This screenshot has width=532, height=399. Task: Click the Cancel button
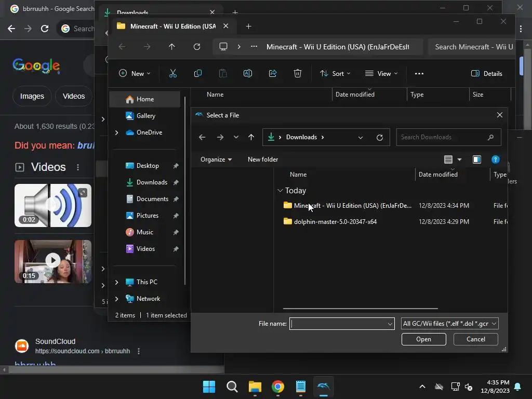tap(476, 339)
